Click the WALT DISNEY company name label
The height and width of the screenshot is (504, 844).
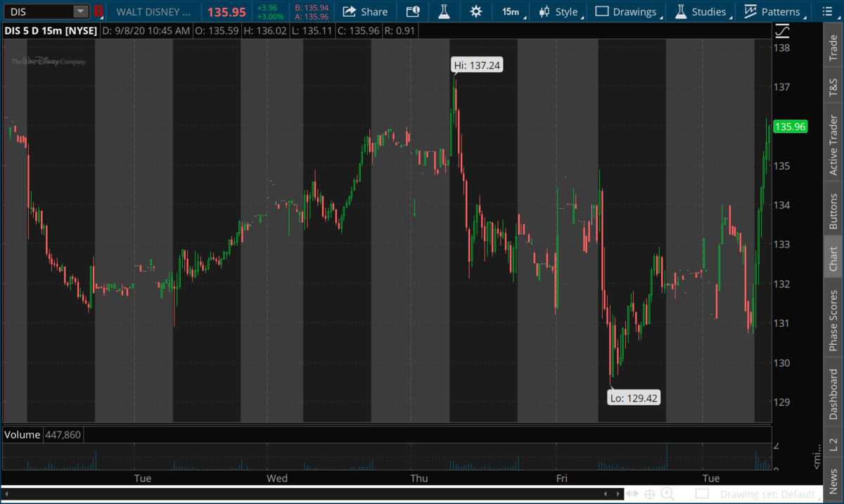point(153,12)
